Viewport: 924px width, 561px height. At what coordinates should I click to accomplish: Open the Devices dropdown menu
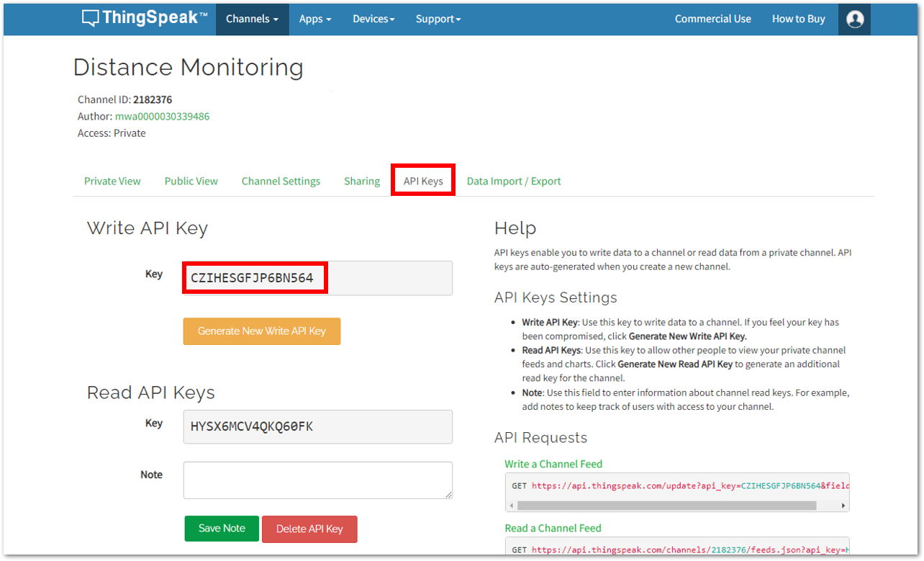[373, 19]
